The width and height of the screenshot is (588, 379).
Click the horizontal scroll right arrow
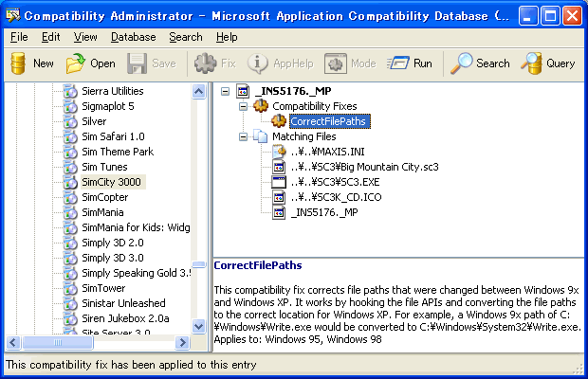[182, 342]
